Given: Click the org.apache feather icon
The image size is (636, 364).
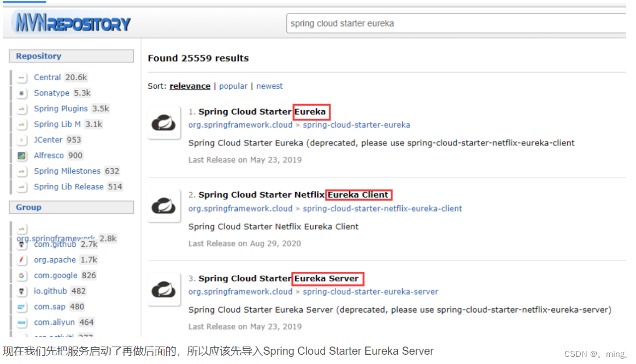Looking at the screenshot, I should pos(22,260).
